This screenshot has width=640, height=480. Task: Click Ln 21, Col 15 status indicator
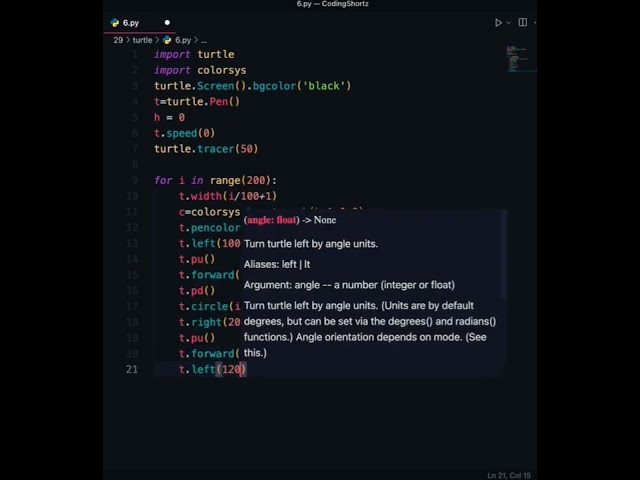tap(509, 475)
